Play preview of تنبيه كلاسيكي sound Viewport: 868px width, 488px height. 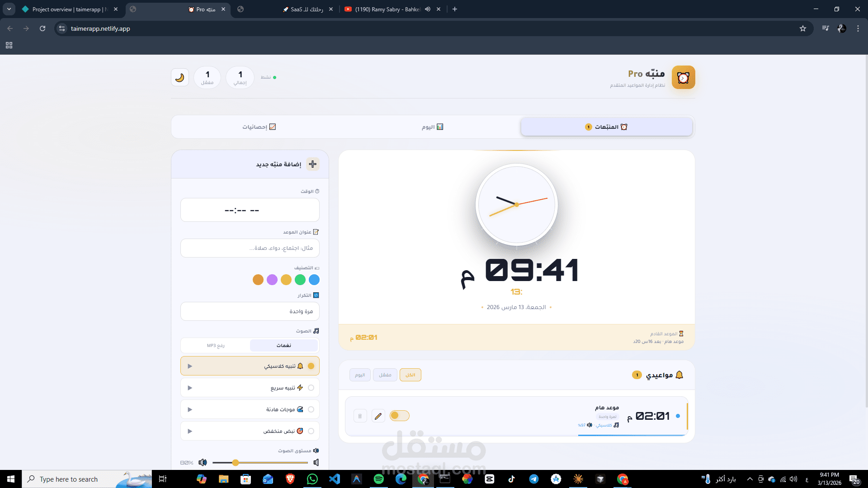coord(190,366)
